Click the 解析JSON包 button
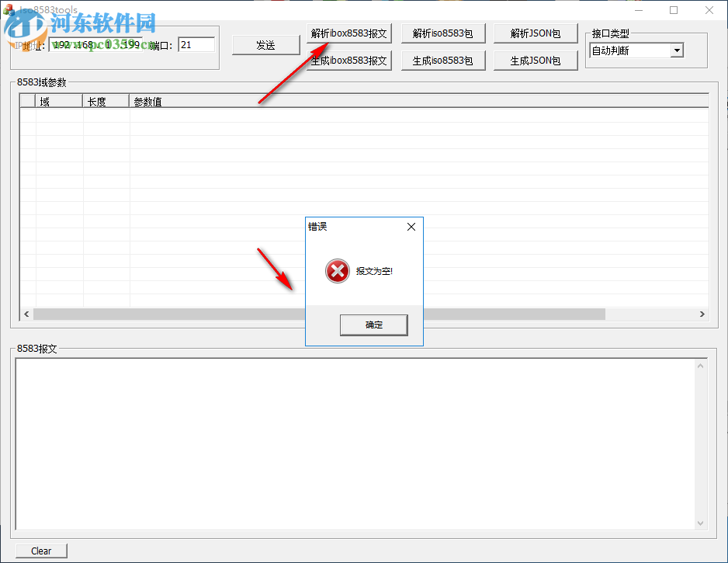The image size is (728, 563). coord(536,33)
